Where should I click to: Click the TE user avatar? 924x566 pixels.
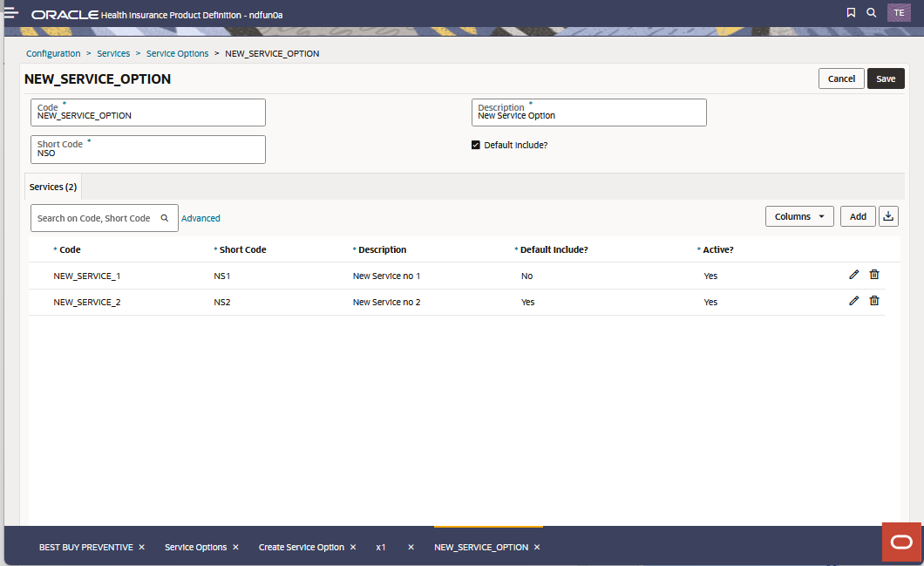click(x=899, y=12)
